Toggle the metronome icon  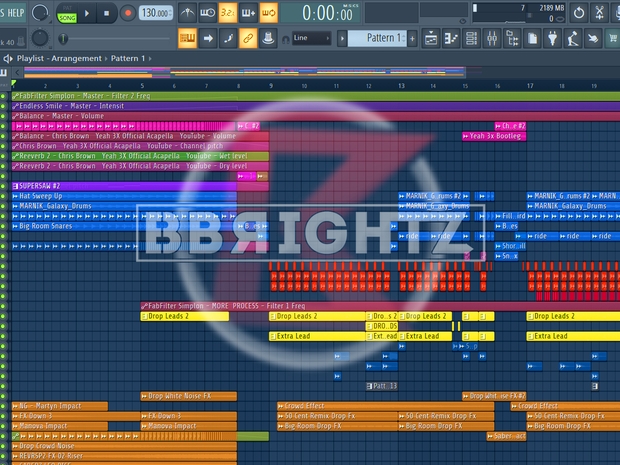click(187, 13)
